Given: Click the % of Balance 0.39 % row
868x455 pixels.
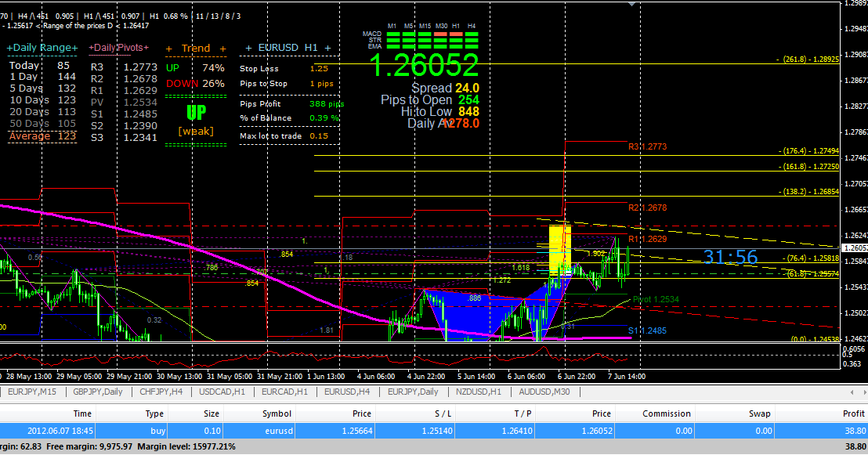Looking at the screenshot, I should (x=289, y=118).
